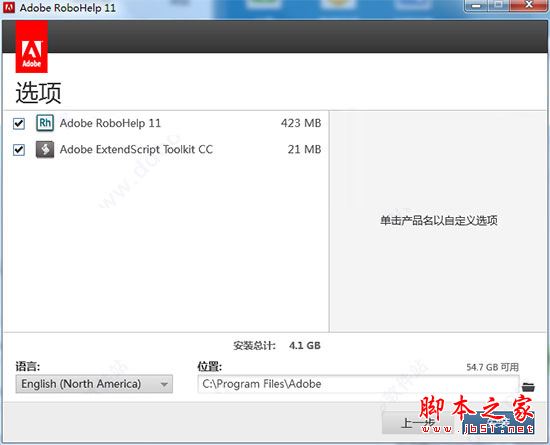
Task: Open the browse folder icon beside the location field
Action: tap(528, 386)
